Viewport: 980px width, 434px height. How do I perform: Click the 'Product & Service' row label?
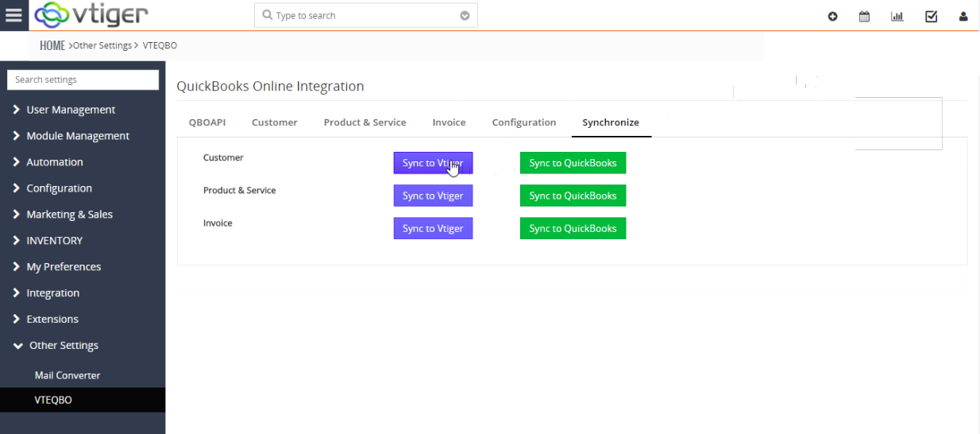[x=240, y=190]
